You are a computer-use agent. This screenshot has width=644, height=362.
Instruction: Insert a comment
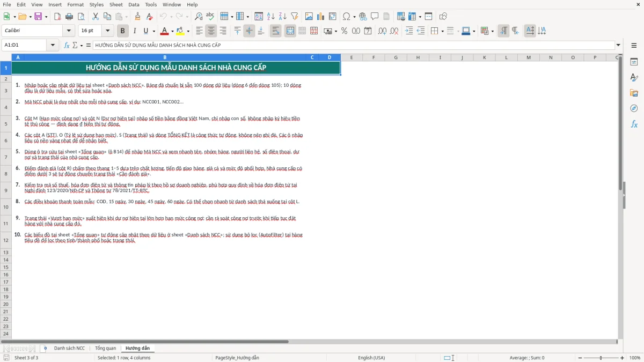375,17
